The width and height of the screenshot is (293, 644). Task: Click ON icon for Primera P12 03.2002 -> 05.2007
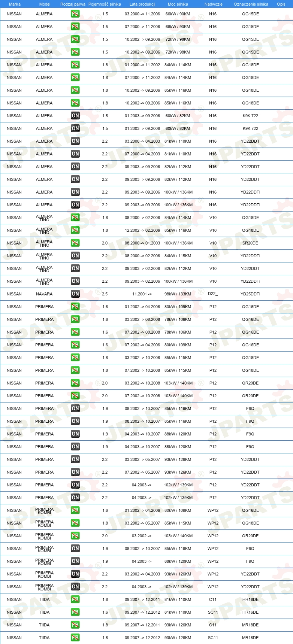pos(75,459)
